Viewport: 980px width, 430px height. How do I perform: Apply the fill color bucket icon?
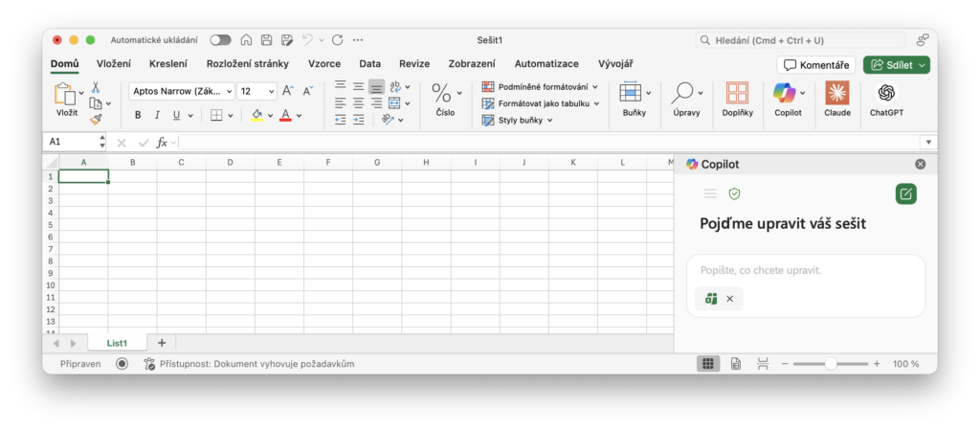pyautogui.click(x=256, y=115)
